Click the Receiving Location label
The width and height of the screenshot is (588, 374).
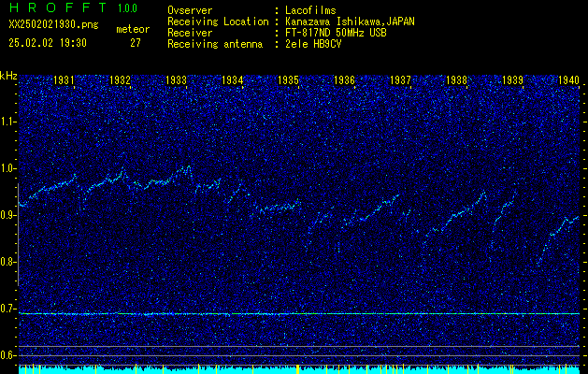pyautogui.click(x=218, y=22)
